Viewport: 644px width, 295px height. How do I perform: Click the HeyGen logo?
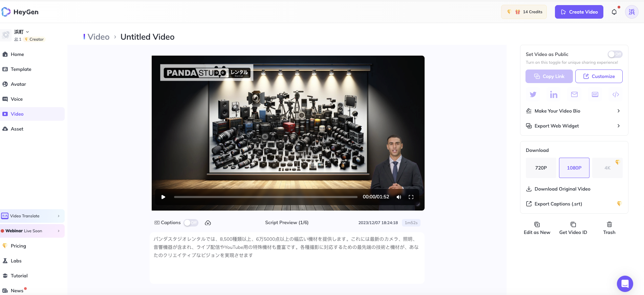20,12
